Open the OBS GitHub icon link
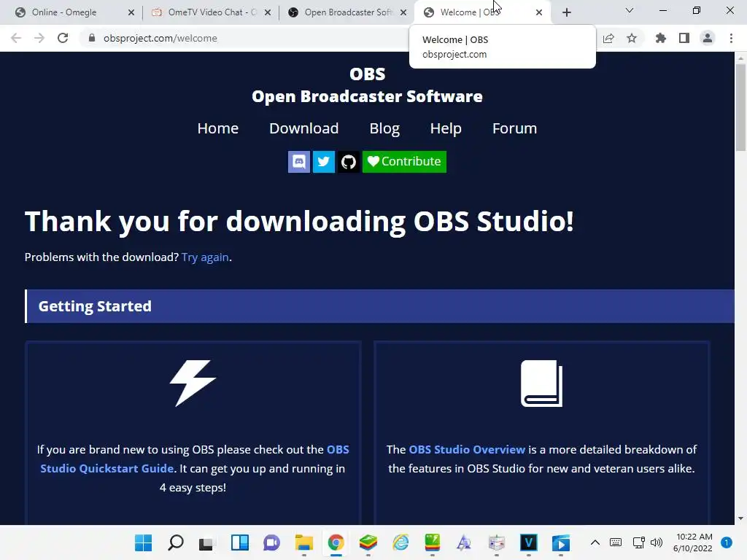 point(348,161)
